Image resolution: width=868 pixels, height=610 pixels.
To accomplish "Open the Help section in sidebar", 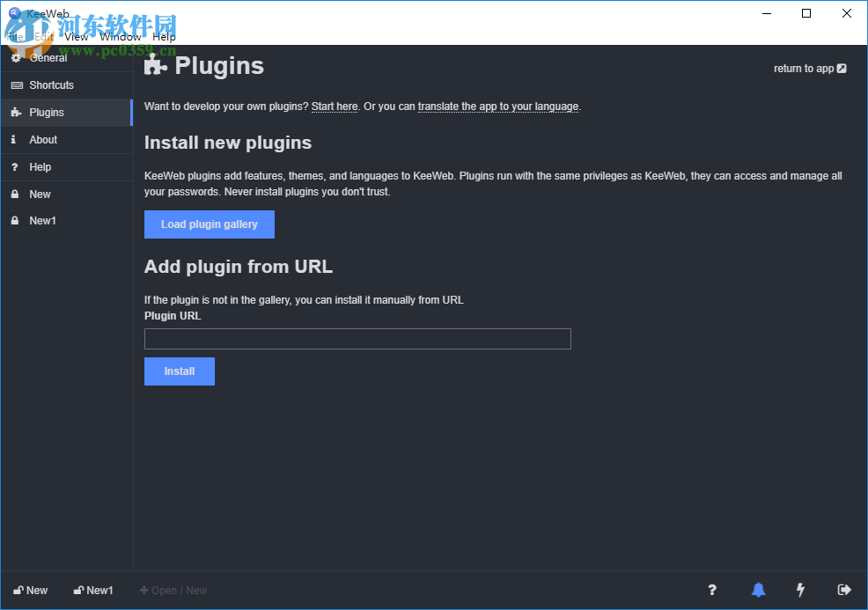I will point(40,167).
